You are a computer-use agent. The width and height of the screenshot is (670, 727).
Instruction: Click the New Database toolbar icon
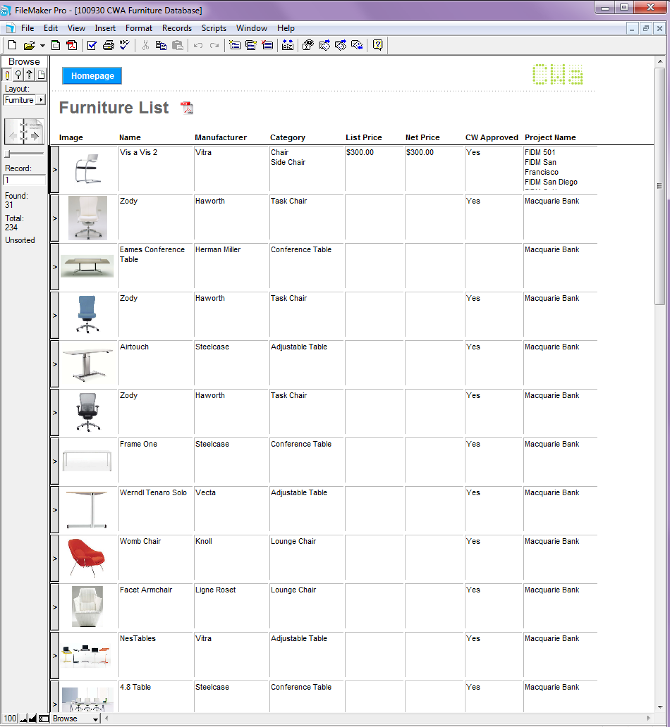12,45
